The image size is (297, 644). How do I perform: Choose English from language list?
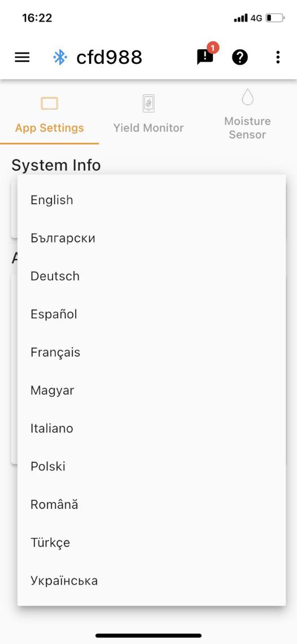[151, 200]
